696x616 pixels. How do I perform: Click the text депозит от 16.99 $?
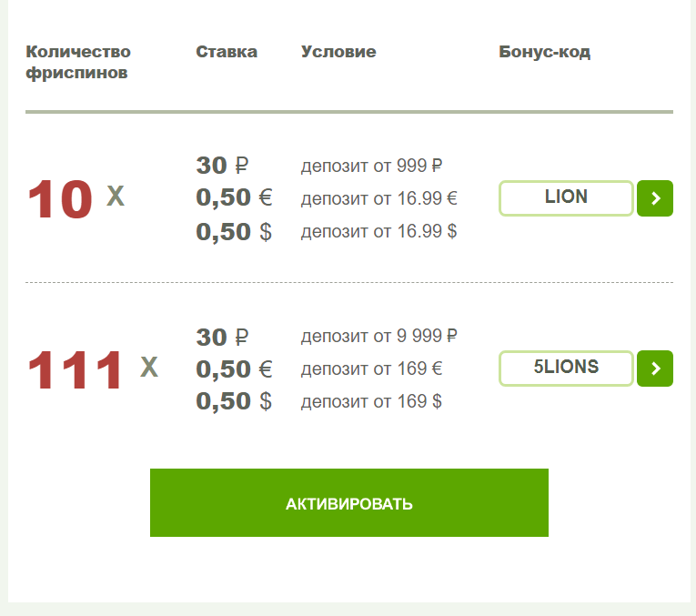coord(379,231)
